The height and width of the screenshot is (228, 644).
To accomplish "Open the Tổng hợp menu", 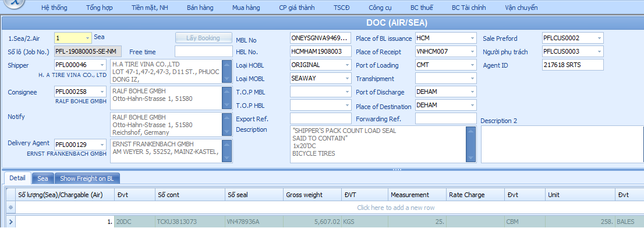I will coord(100,8).
